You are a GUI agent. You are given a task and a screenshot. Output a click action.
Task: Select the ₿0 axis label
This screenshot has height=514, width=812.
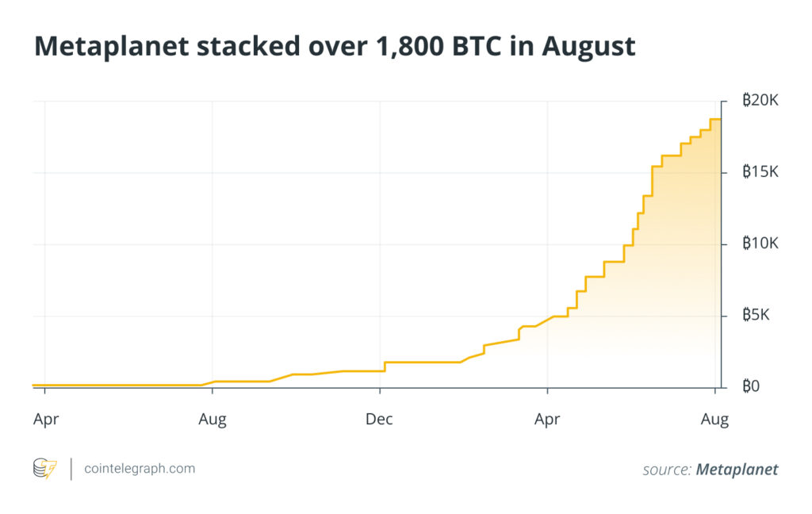click(x=750, y=387)
